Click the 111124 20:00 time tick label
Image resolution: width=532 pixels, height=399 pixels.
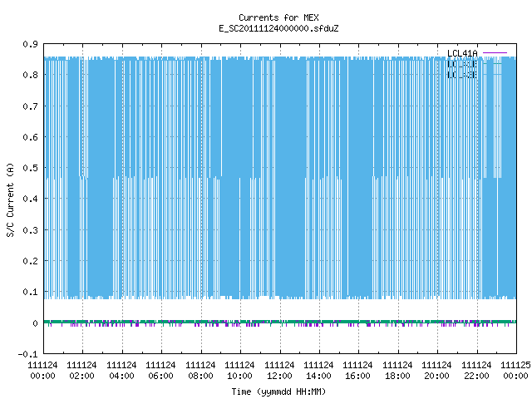(x=436, y=371)
